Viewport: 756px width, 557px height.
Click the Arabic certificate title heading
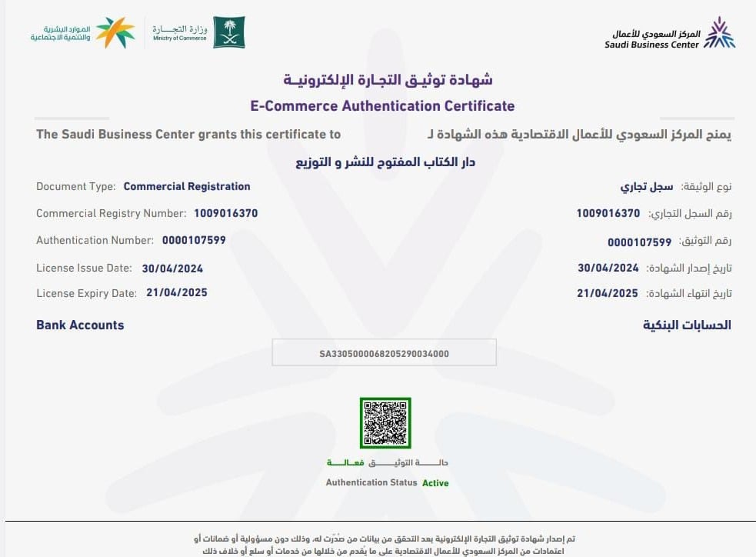coord(388,80)
